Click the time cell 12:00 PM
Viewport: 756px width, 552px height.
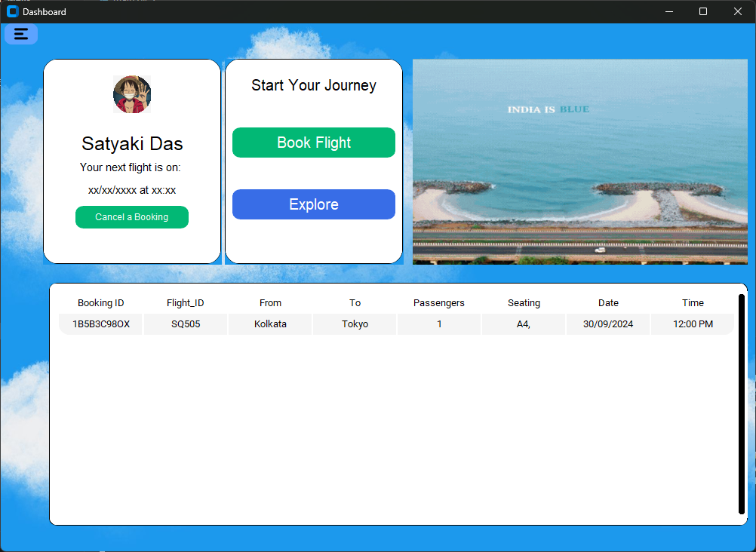pyautogui.click(x=693, y=324)
